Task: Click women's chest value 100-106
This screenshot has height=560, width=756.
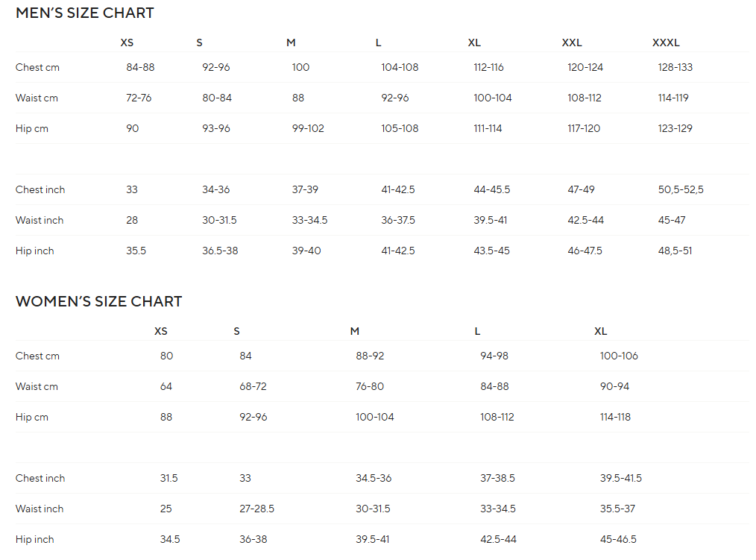Action: 619,356
